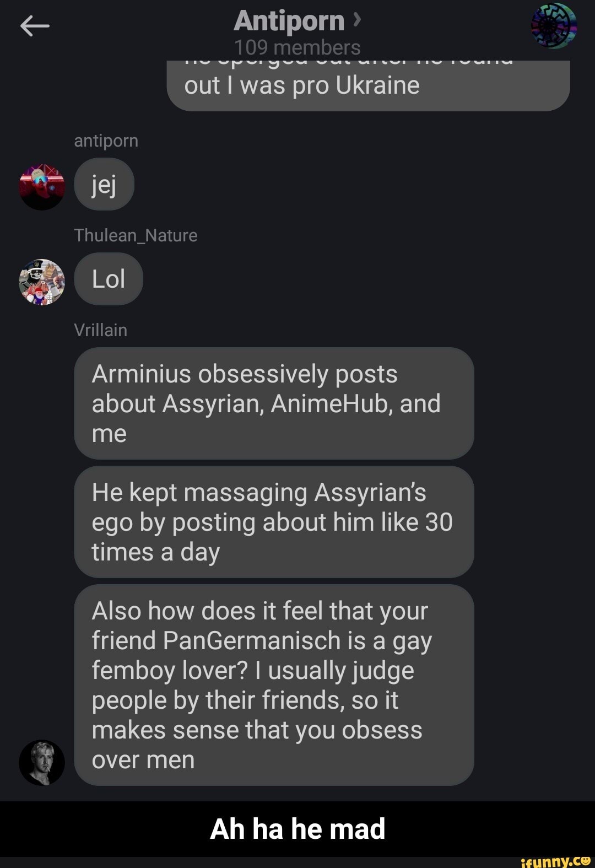Select the Thulean_Nature username label

(136, 235)
